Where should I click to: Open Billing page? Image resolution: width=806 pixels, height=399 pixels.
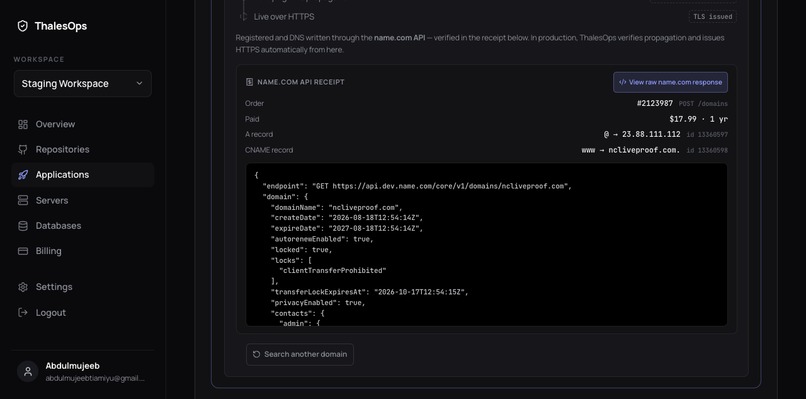[83, 251]
